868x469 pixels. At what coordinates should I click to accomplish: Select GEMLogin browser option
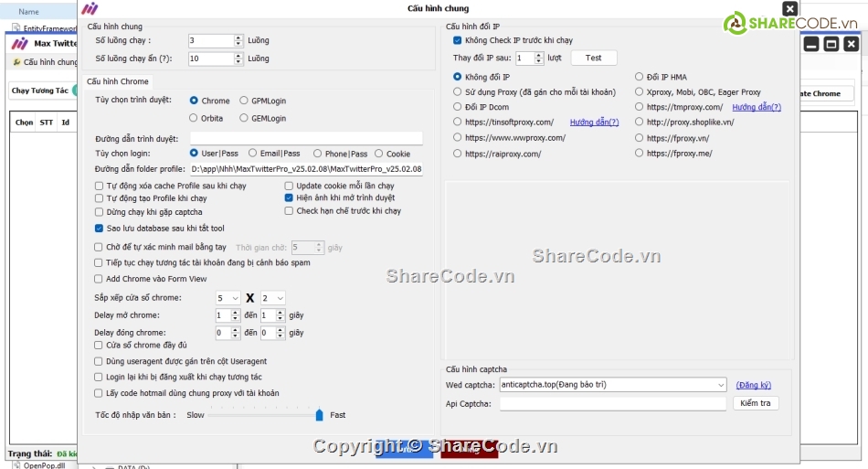coord(244,118)
